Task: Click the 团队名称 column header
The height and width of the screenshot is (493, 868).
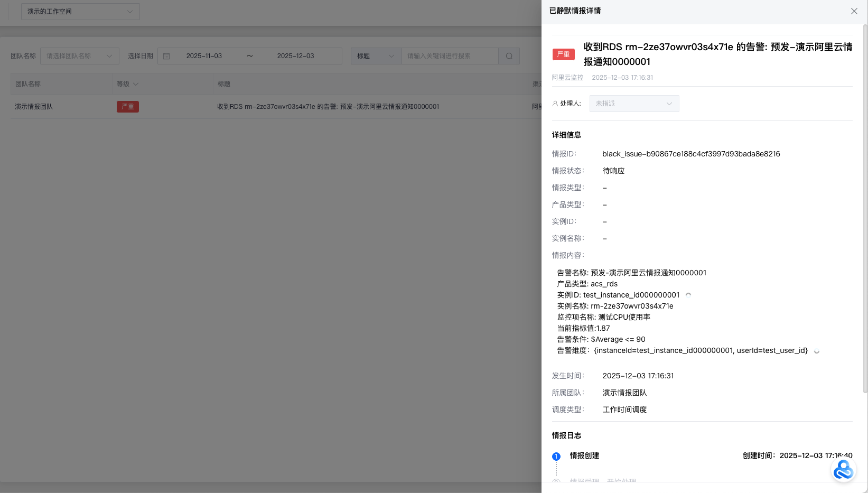Action: coord(28,84)
